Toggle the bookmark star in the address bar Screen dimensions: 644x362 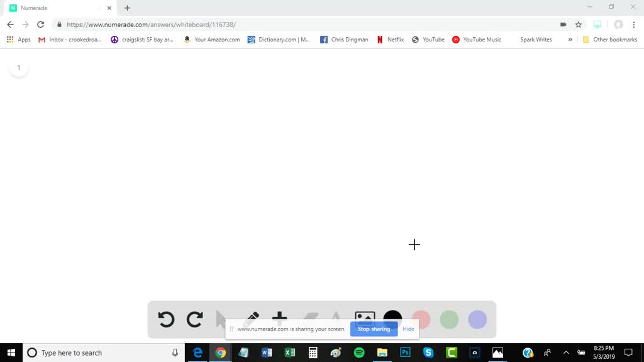click(577, 25)
